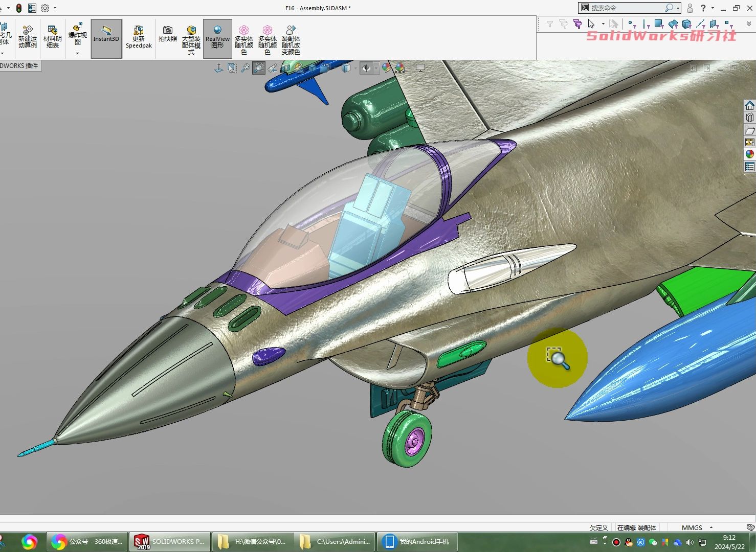Click the clear all filters icon
Image resolution: width=756 pixels, height=552 pixels.
click(564, 24)
